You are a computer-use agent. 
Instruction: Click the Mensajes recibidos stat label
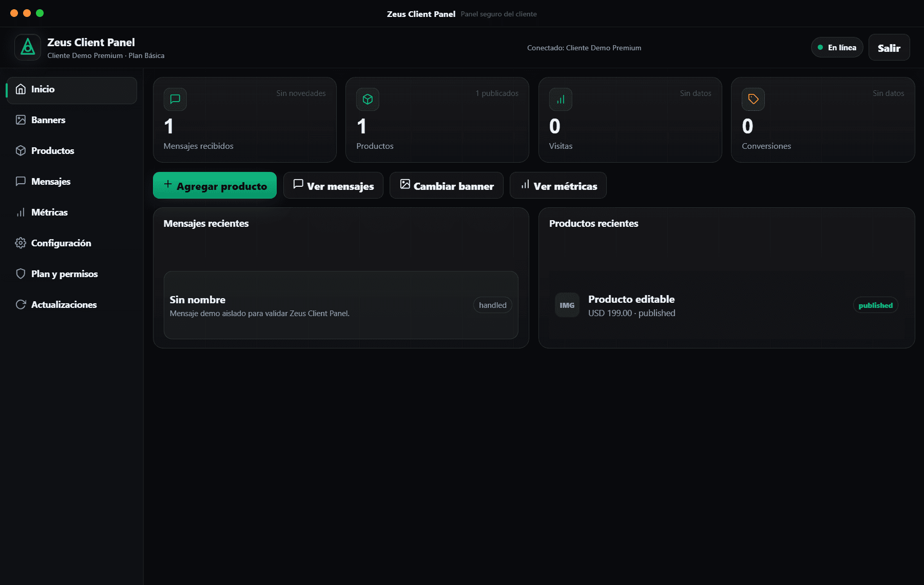pyautogui.click(x=199, y=146)
